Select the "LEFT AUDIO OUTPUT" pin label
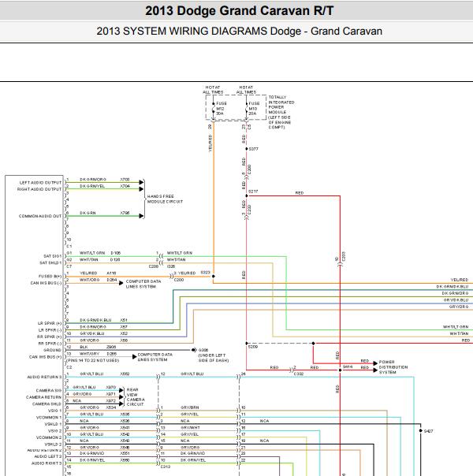473x476 pixels. [40, 183]
